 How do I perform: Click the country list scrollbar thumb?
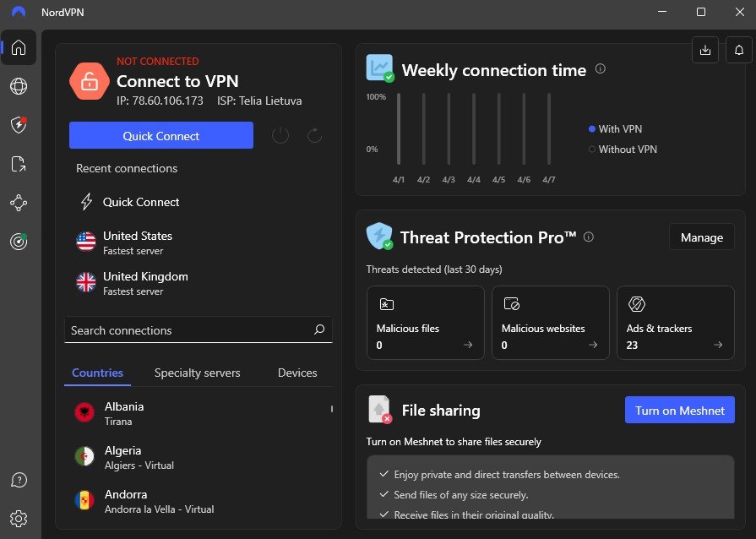click(332, 409)
